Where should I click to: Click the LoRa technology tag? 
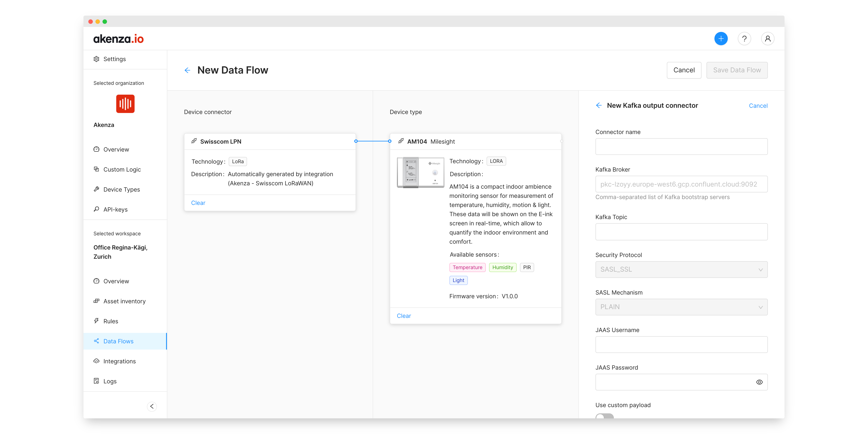tap(238, 161)
